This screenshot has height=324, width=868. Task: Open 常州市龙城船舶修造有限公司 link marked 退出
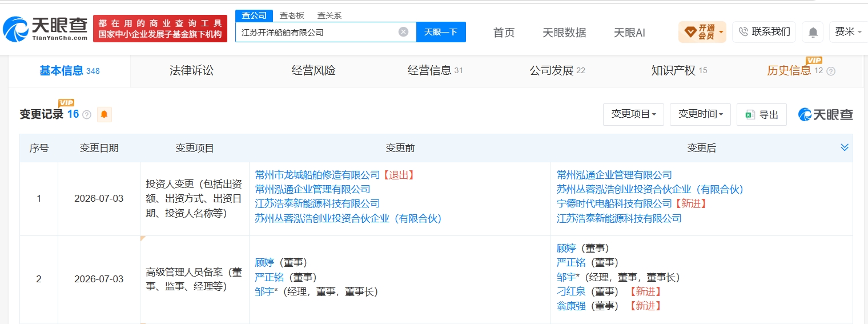click(x=318, y=175)
